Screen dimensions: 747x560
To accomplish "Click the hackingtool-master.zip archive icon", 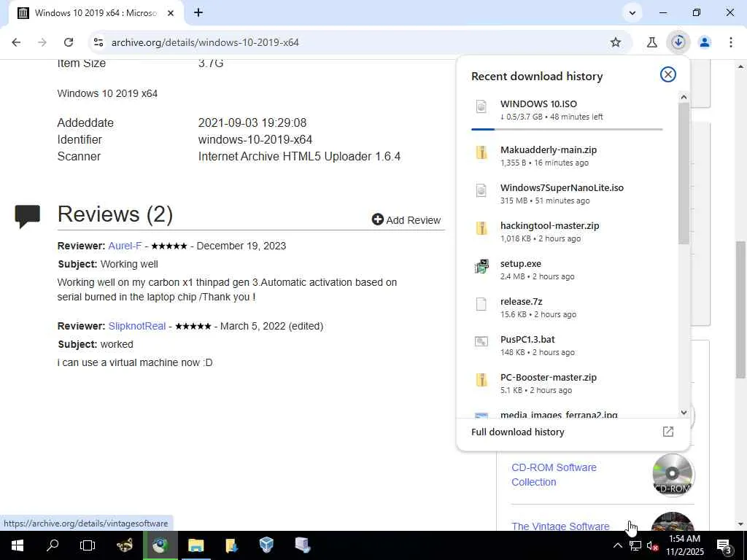I will pos(481,228).
